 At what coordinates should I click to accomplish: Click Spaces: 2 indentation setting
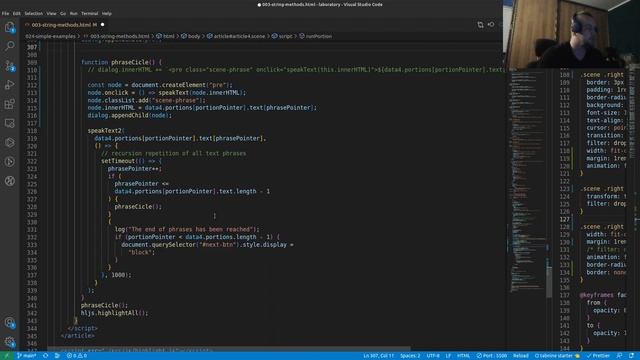tap(410, 356)
